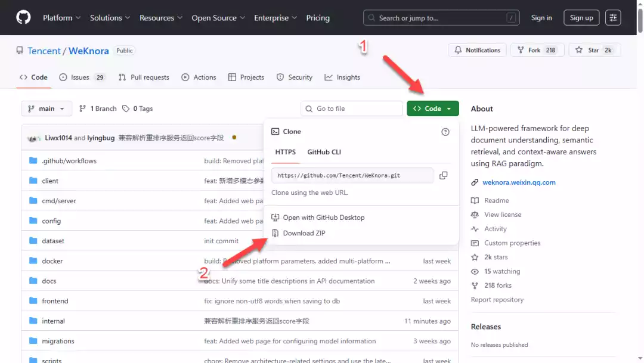Open the main branch selector dropdown
The height and width of the screenshot is (363, 644).
[47, 108]
